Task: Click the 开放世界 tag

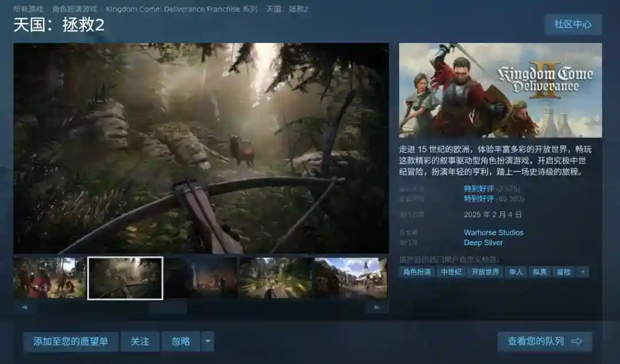Action: (x=485, y=272)
